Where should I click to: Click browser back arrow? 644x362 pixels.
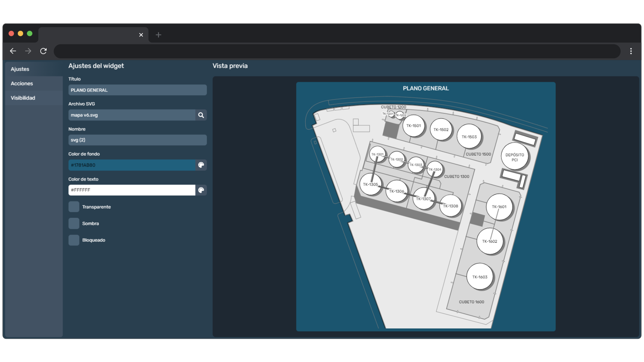click(x=13, y=51)
